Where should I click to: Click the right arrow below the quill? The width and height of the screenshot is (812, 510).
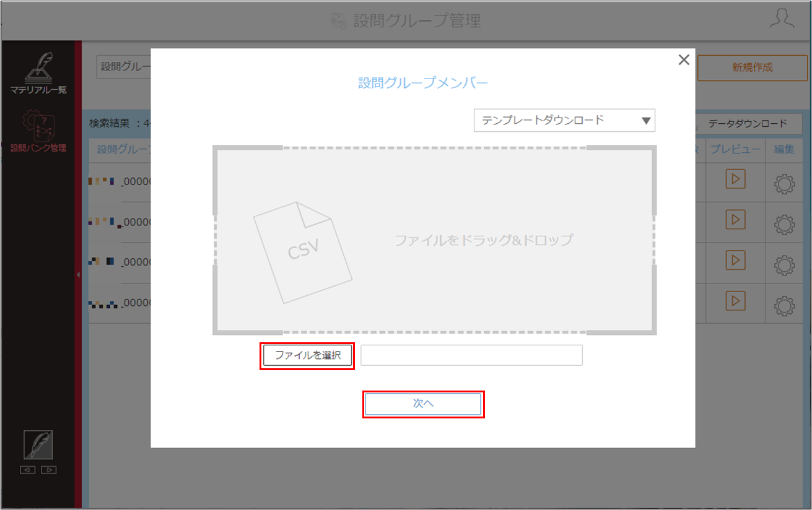pos(49,470)
